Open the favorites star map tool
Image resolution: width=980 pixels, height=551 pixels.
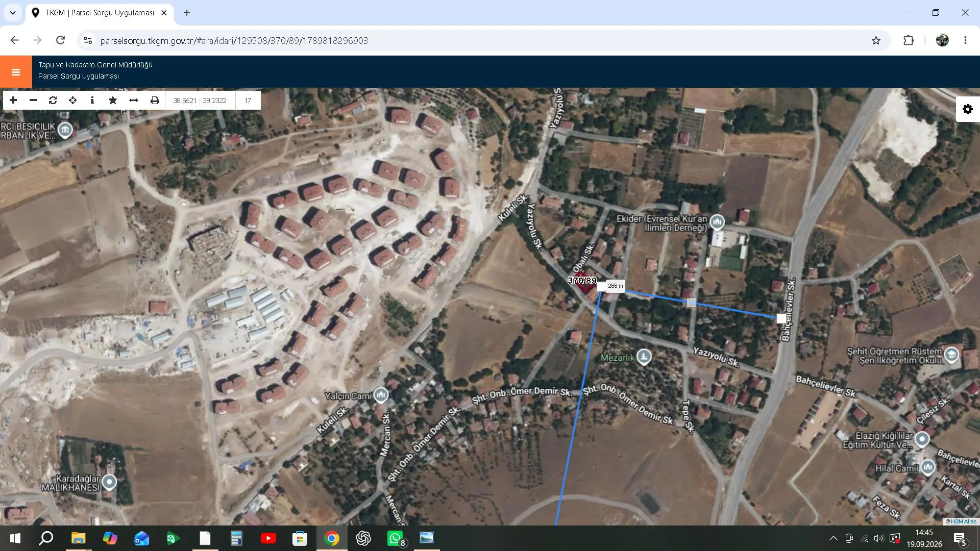point(113,101)
